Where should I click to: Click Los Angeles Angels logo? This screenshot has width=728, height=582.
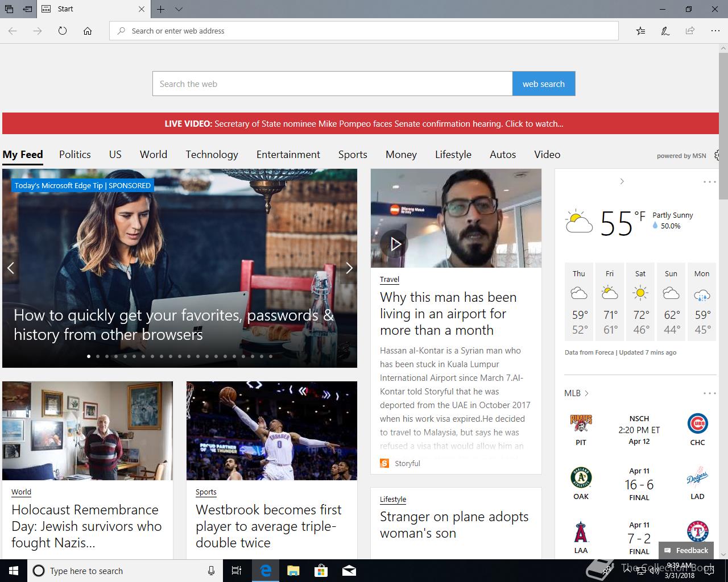click(581, 531)
